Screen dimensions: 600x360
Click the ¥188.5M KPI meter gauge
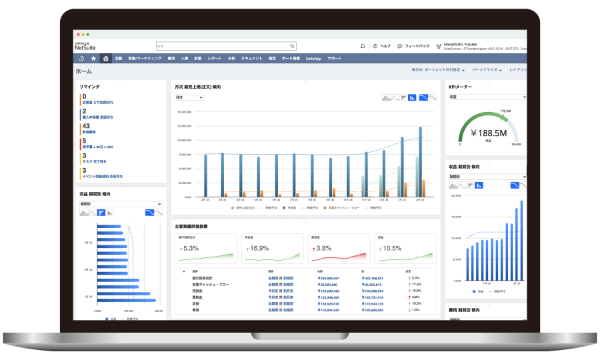pos(488,129)
